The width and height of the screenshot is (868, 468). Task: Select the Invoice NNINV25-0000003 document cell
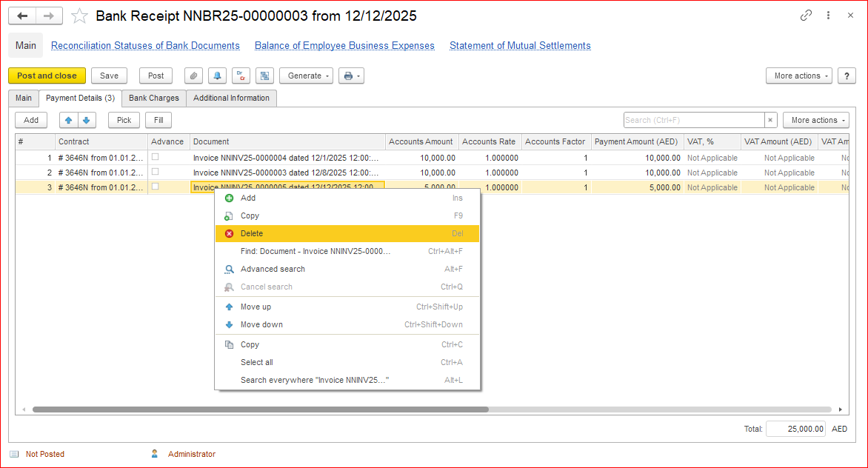coord(287,173)
